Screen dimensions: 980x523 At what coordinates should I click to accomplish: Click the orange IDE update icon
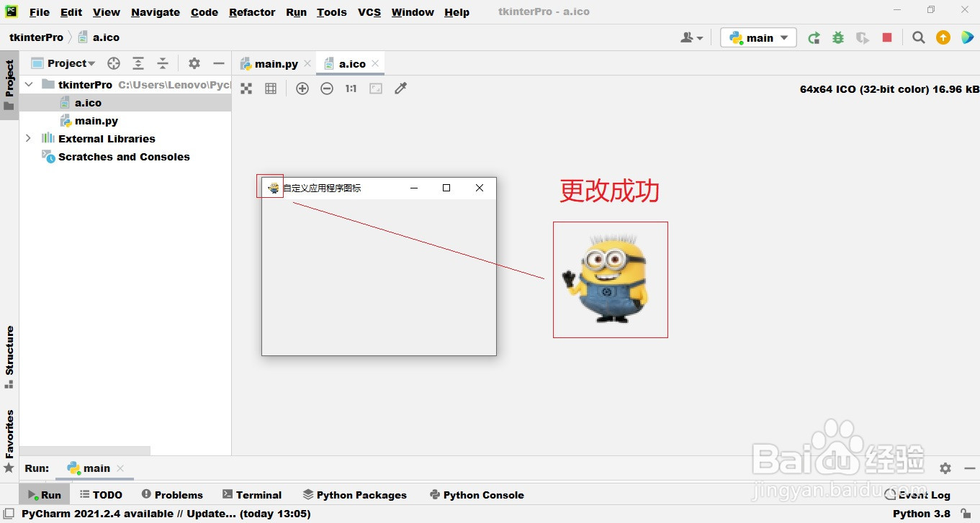[x=943, y=38]
